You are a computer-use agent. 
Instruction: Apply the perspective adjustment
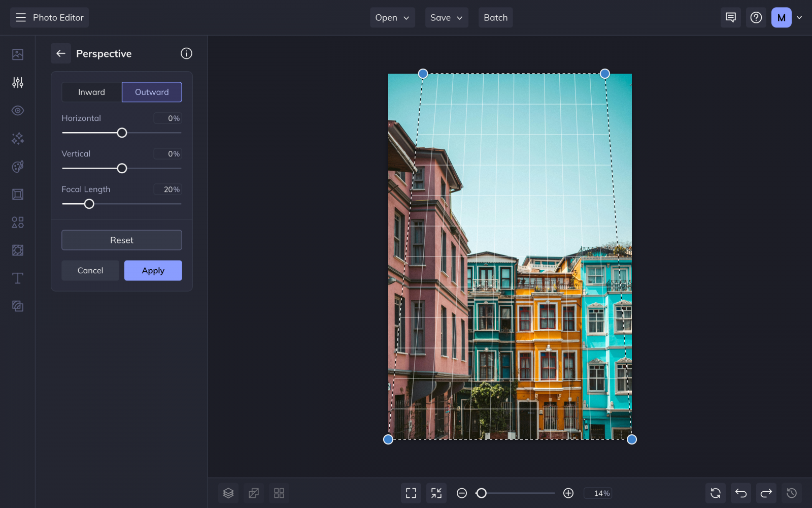pyautogui.click(x=153, y=270)
